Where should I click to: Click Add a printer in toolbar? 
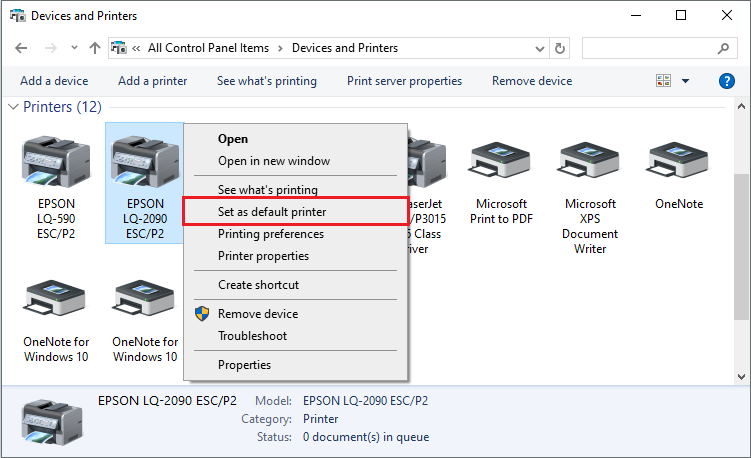point(152,81)
